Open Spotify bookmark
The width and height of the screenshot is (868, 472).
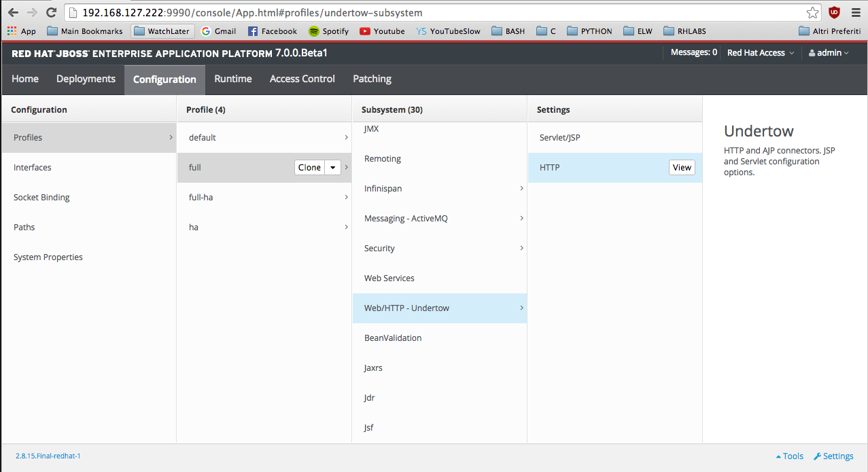328,31
